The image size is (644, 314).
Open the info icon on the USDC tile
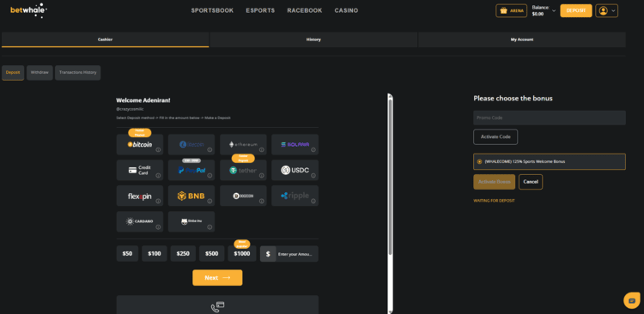313,176
